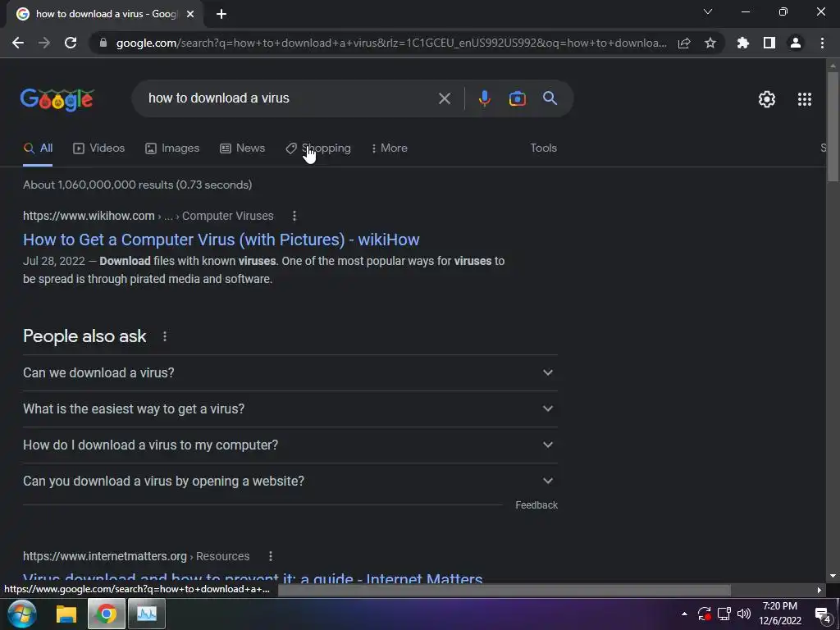Screen dimensions: 840x630
Task: Open the sync status tray icon
Action: tap(705, 614)
